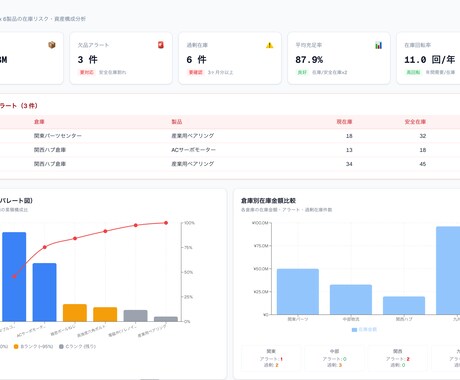The width and height of the screenshot is (460, 380).
Task: Click the shortest gray bar in Pareto chart
Action: [166, 319]
